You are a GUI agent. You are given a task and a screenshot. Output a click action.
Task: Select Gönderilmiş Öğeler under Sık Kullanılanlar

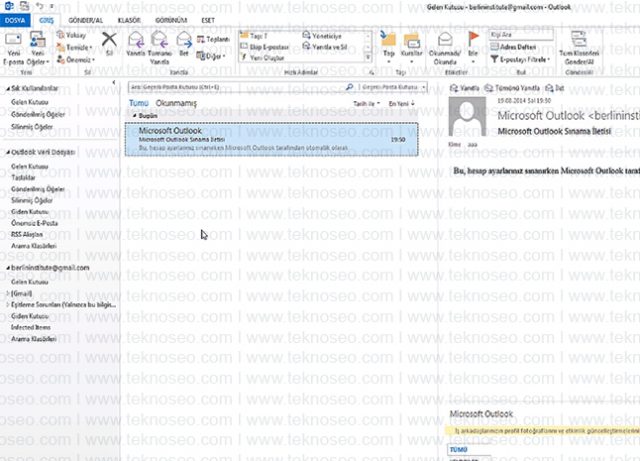[x=38, y=114]
